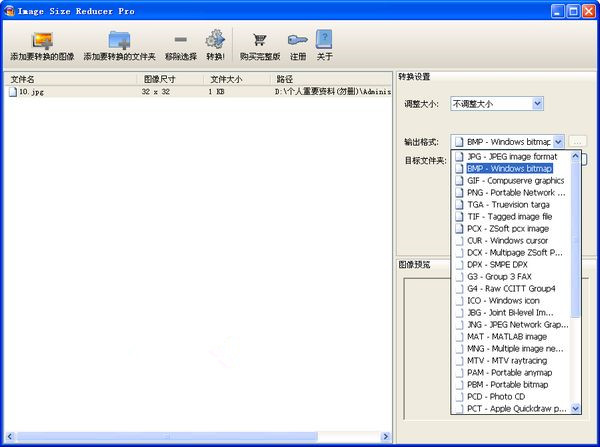Minimize the Image Size Reducer window
600x447 pixels.
558,11
